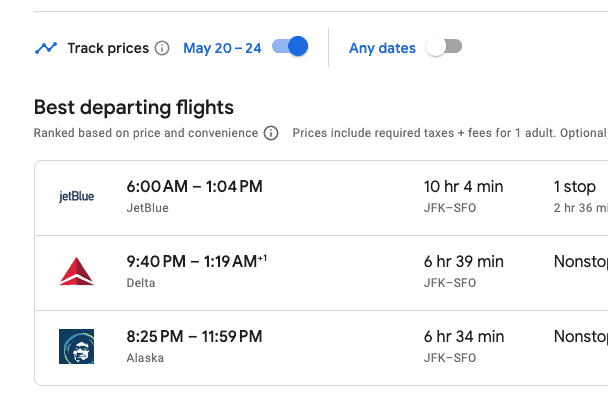Click the Track prices trend line icon
Screen dimensions: 608x401
[x=45, y=48]
